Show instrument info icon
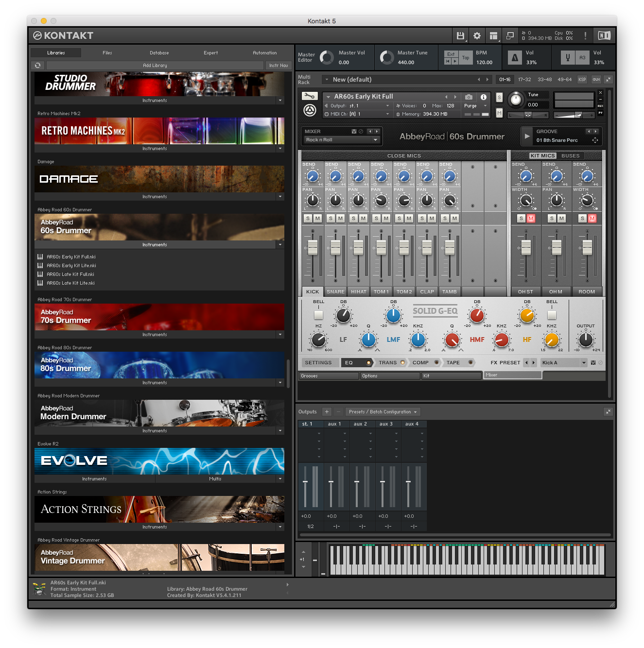 tap(484, 97)
